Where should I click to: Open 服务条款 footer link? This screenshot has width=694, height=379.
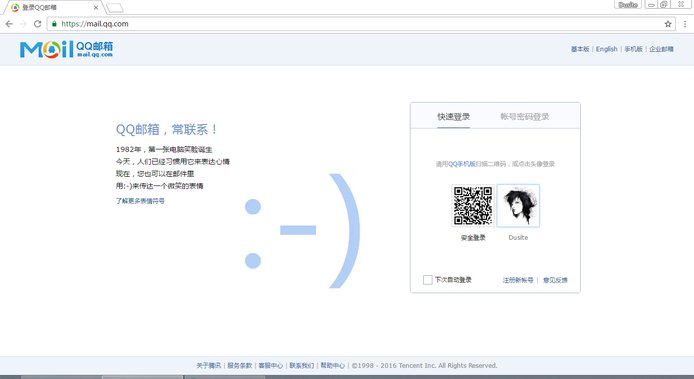(239, 365)
